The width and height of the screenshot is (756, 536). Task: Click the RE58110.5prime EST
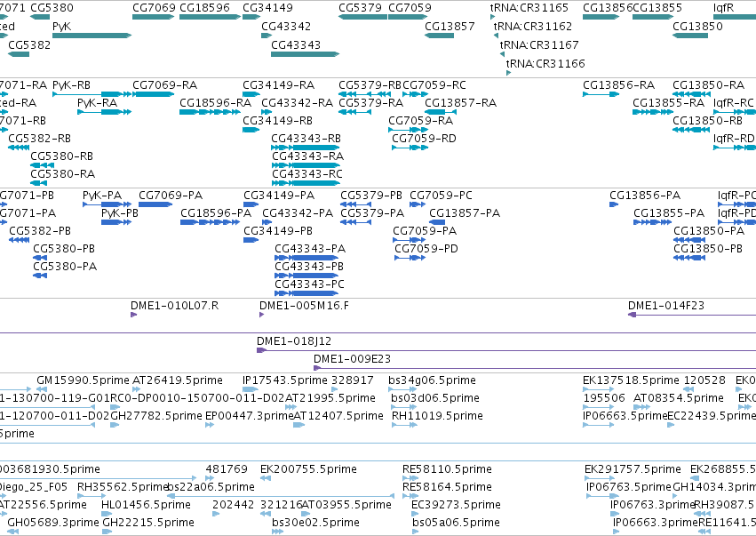point(410,478)
